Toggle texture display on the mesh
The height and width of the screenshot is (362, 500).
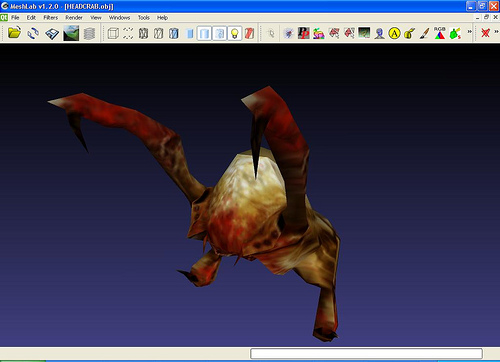[x=219, y=33]
